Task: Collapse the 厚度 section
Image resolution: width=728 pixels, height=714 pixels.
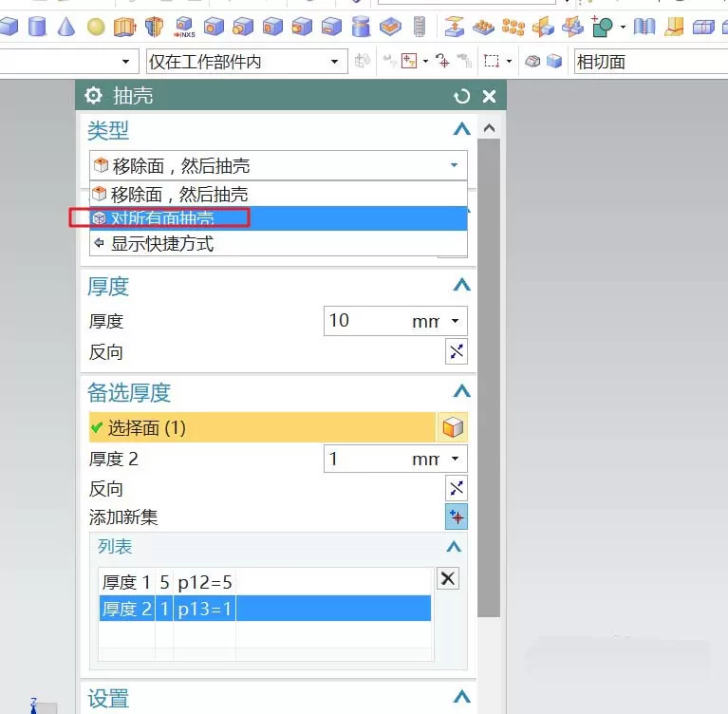Action: [461, 284]
